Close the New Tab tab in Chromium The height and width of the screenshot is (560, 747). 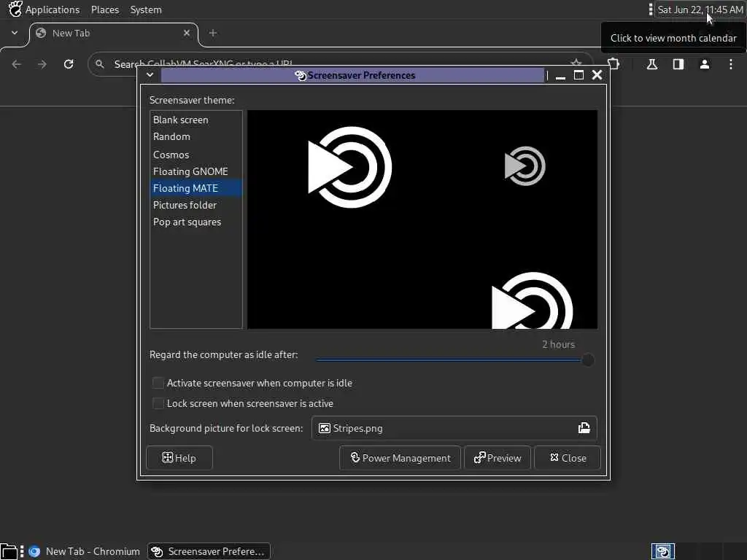pos(187,33)
